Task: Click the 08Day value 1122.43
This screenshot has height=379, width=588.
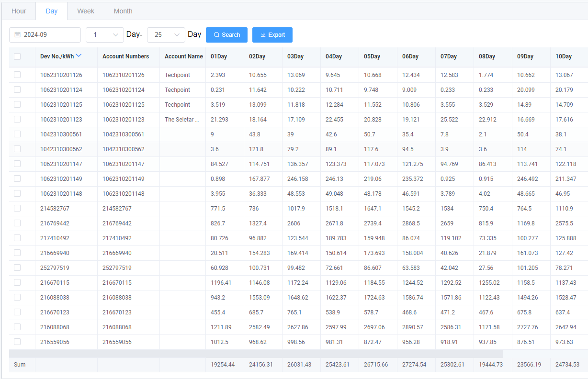Action: 489,297
